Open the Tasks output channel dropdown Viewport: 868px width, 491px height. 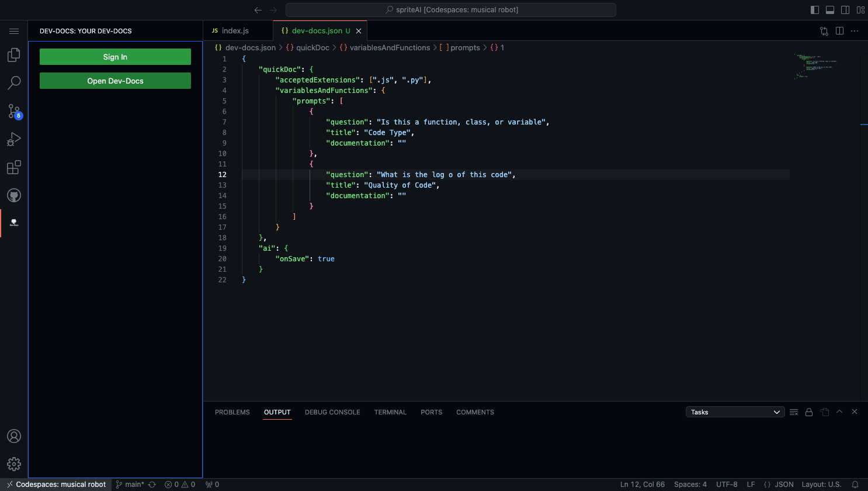[x=735, y=412]
